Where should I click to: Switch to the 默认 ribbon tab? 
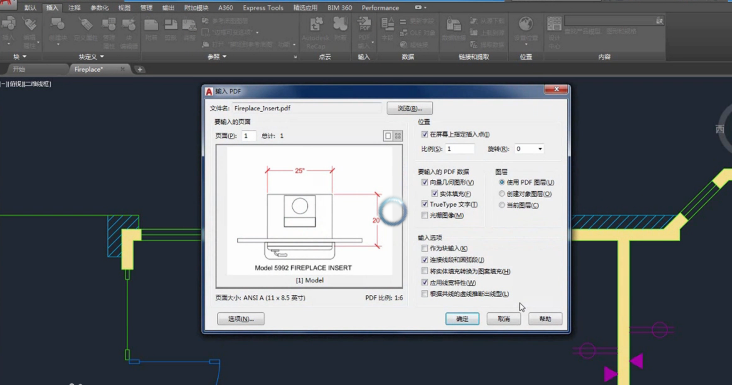pos(30,8)
